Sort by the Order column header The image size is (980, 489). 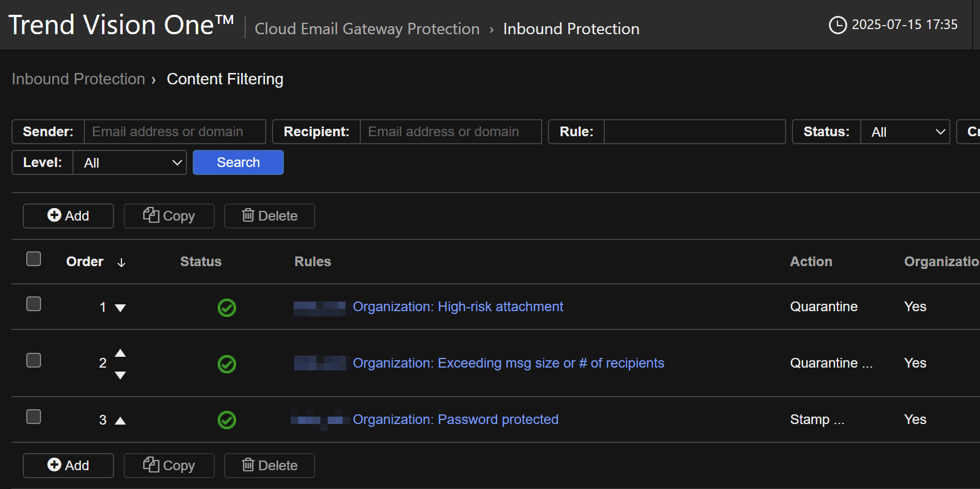coord(85,262)
